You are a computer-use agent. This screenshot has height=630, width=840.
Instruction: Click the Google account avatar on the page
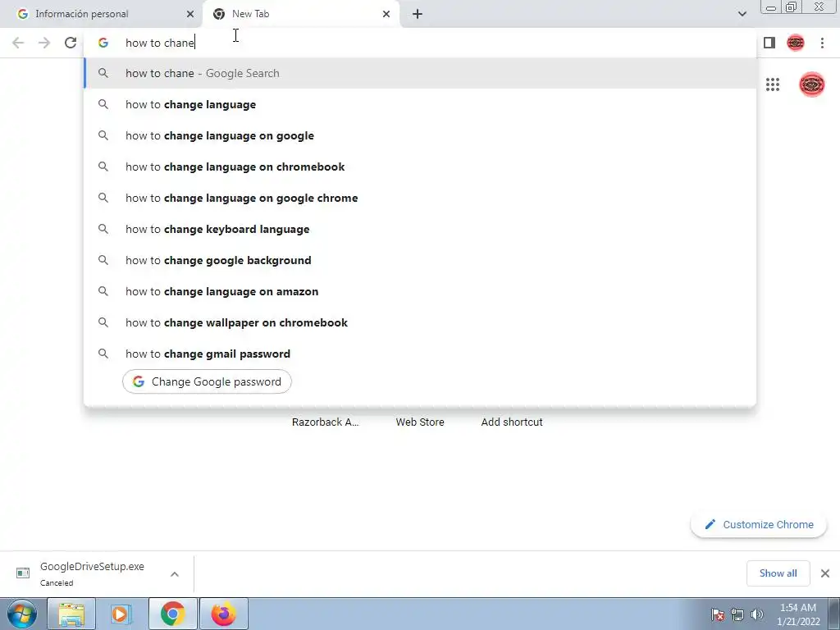812,84
